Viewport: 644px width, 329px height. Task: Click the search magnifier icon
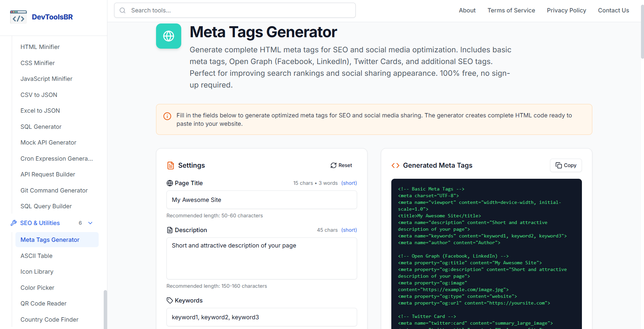tap(122, 10)
